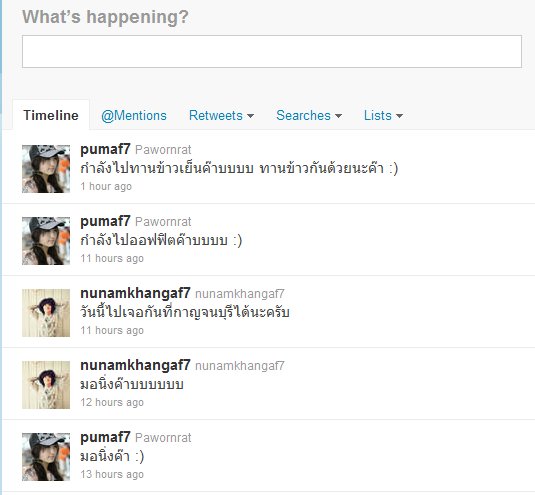Expand the Searches dropdown
The image size is (535, 495).
tap(309, 115)
